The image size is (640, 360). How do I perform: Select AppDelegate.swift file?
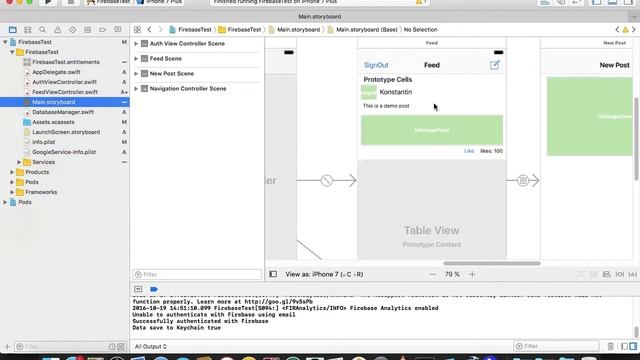click(56, 72)
